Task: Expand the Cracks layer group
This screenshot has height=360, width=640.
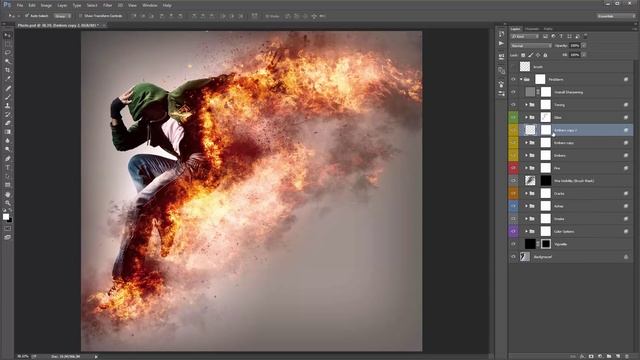Action: (527, 193)
